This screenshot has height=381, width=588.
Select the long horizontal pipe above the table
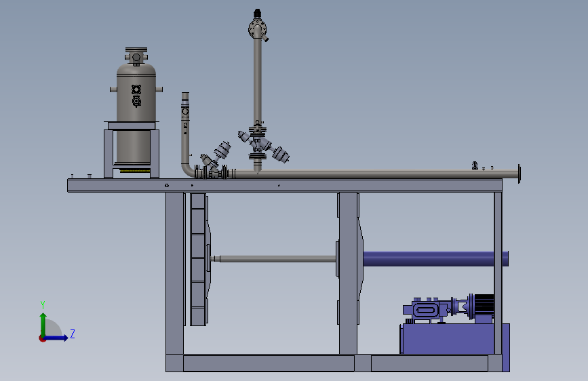[x=375, y=174]
